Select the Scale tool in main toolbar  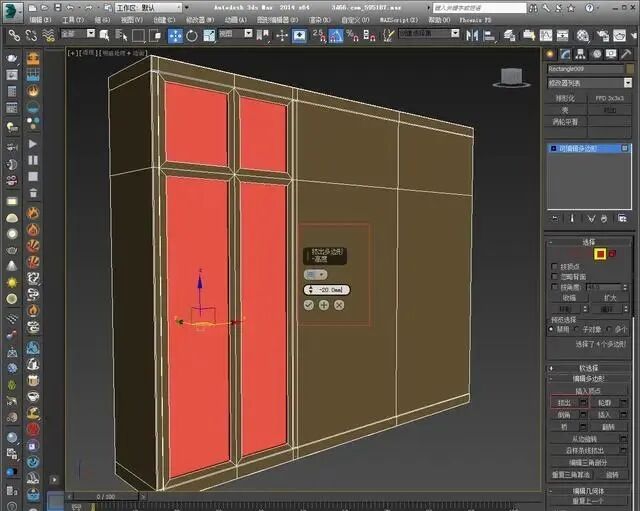(x=209, y=36)
